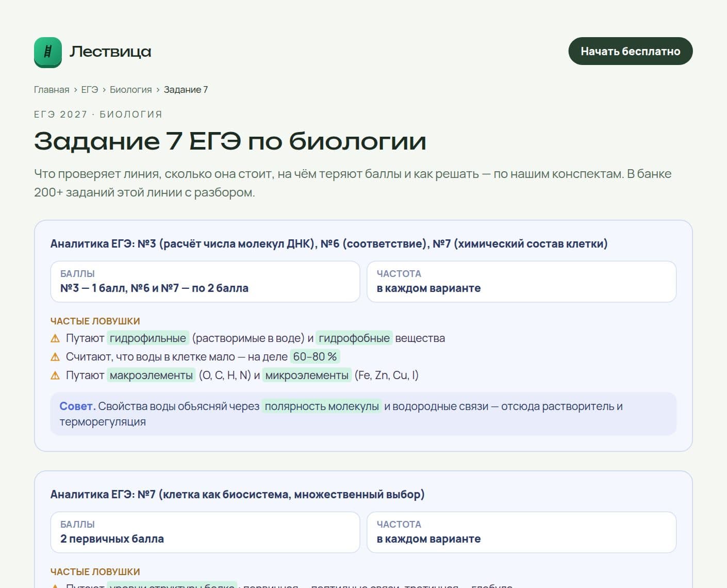Click the analytics title about клетка как биосистема

[x=238, y=494]
